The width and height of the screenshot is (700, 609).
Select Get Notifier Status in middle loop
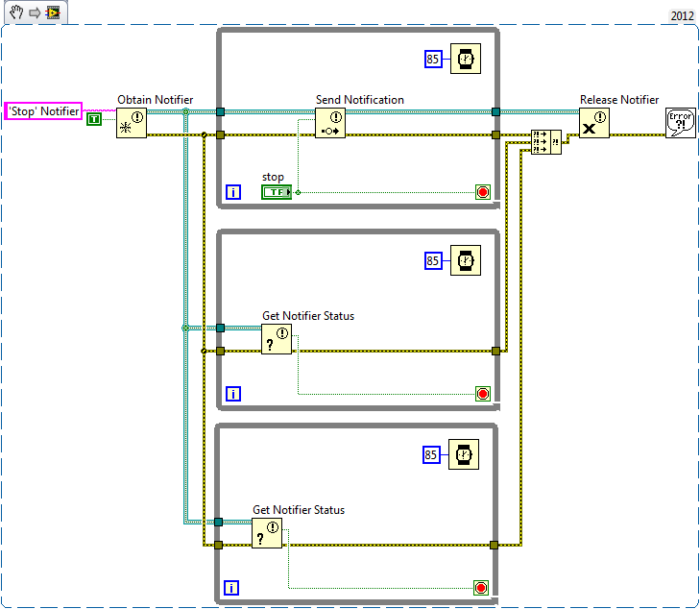(277, 339)
